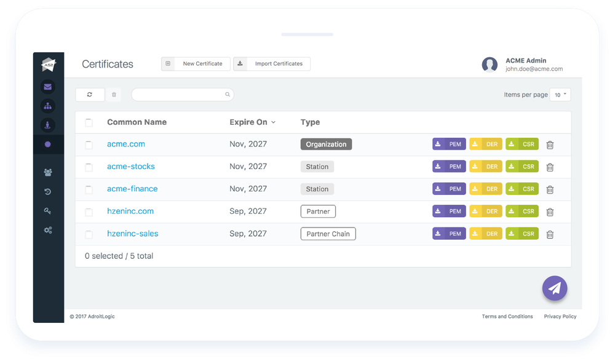Open the acme-finance certificate link

[132, 189]
